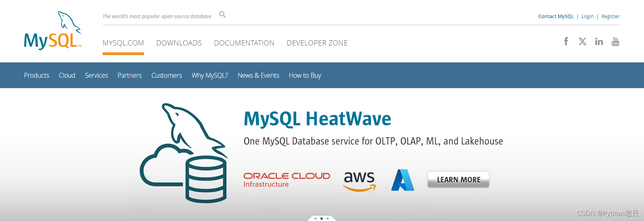This screenshot has width=644, height=221.
Task: Click the HeatWave cloud database illustration
Action: 184,153
